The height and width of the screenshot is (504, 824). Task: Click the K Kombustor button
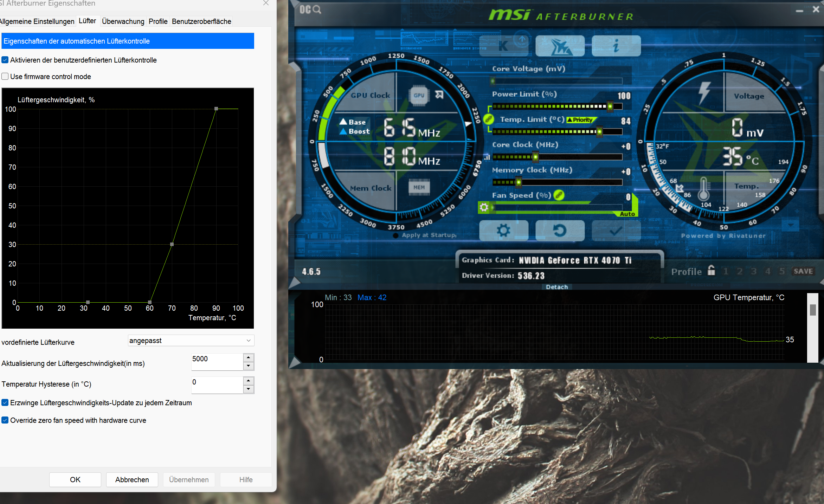(503, 46)
